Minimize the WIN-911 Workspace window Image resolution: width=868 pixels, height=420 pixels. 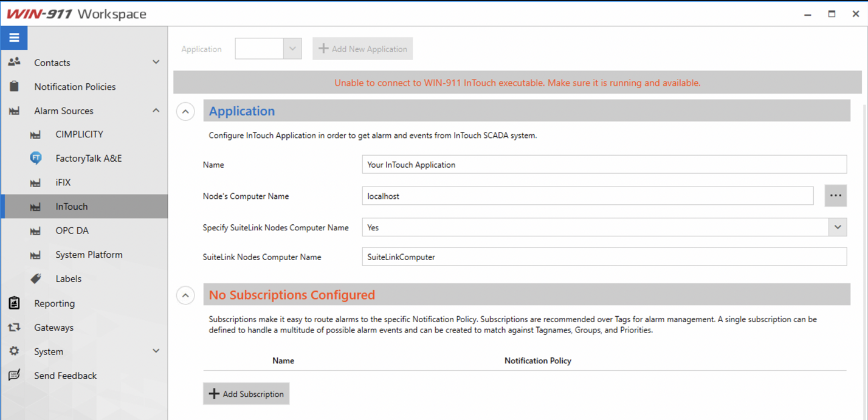[808, 14]
